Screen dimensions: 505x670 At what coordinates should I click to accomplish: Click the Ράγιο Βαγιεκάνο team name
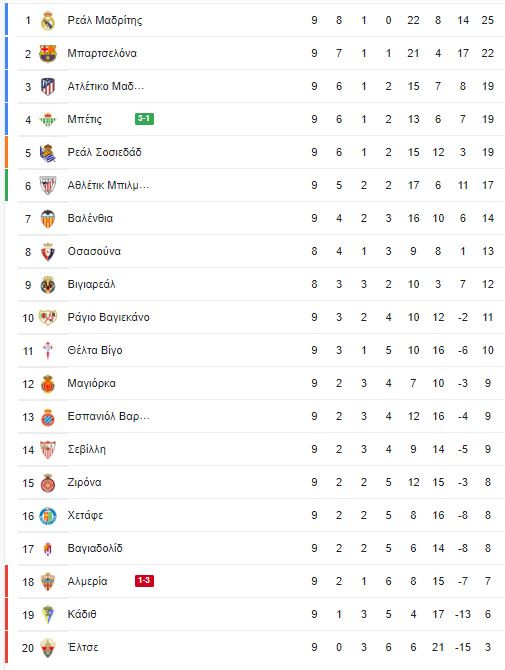click(109, 317)
